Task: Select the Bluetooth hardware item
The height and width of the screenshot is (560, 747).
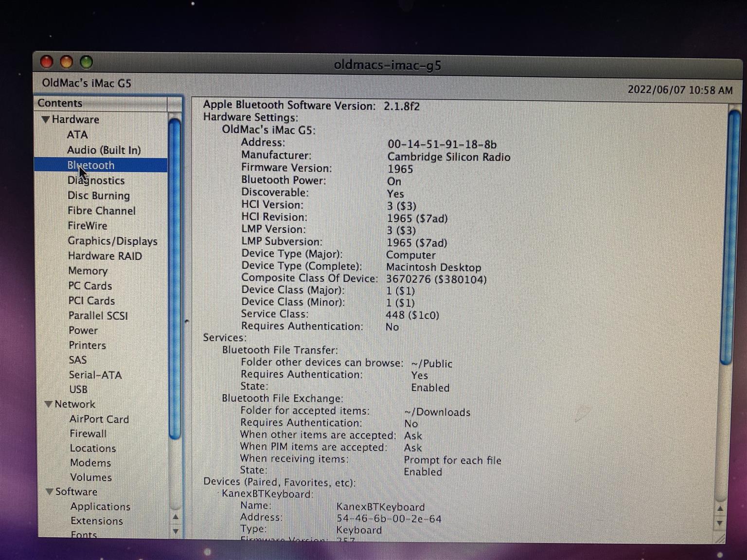Action: [91, 165]
